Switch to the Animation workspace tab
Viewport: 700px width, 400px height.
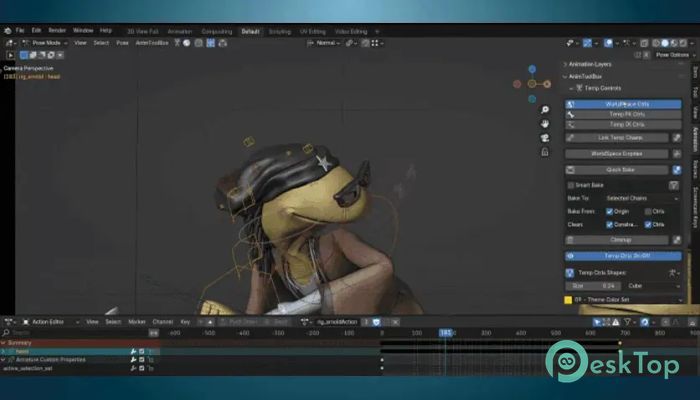click(180, 32)
